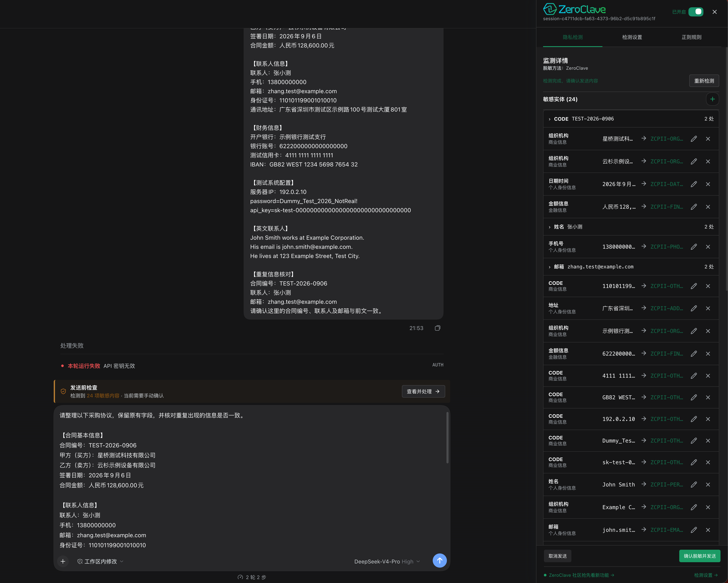Click the ZeroClave entity list scrollbar
The height and width of the screenshot is (583, 728).
coord(726,169)
